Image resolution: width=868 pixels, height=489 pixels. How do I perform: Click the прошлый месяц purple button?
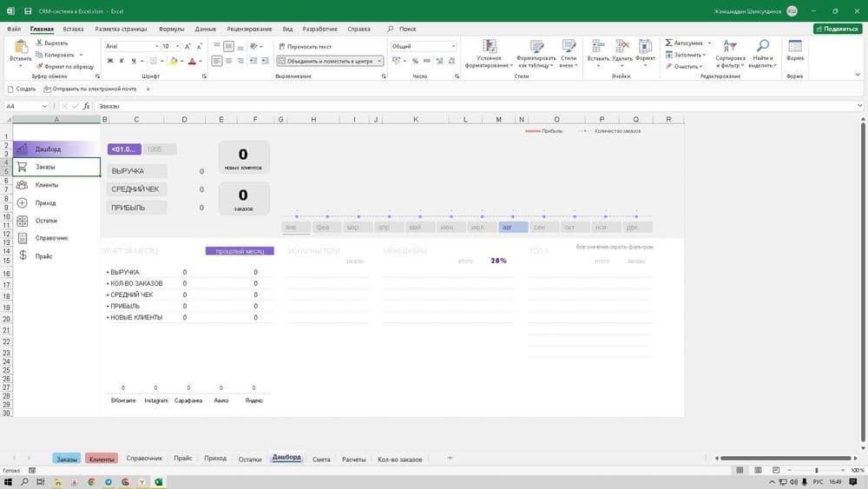240,251
